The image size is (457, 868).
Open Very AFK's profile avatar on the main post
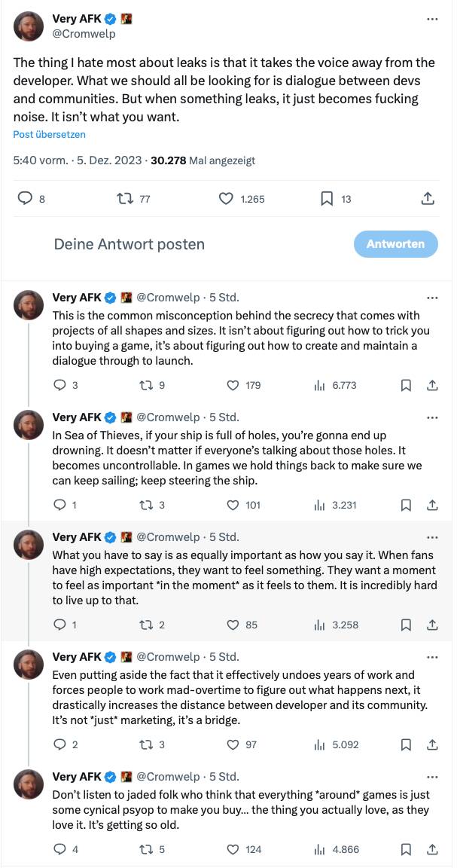[x=29, y=26]
